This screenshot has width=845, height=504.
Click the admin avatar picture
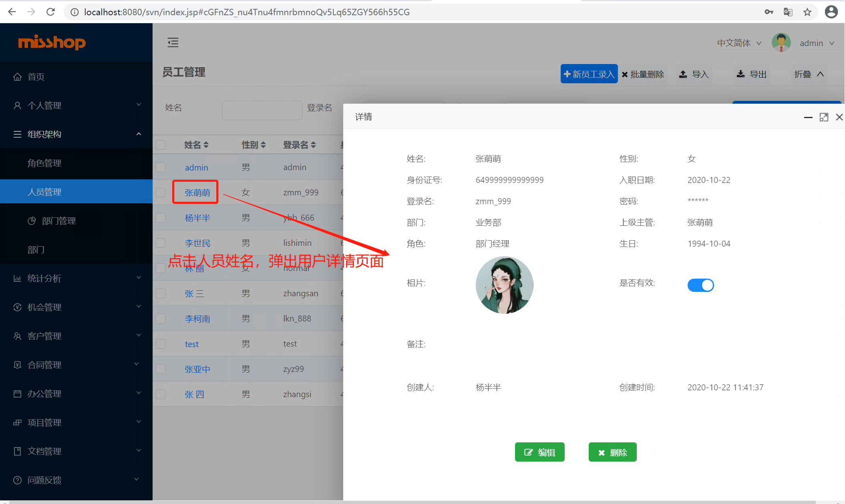pos(781,43)
